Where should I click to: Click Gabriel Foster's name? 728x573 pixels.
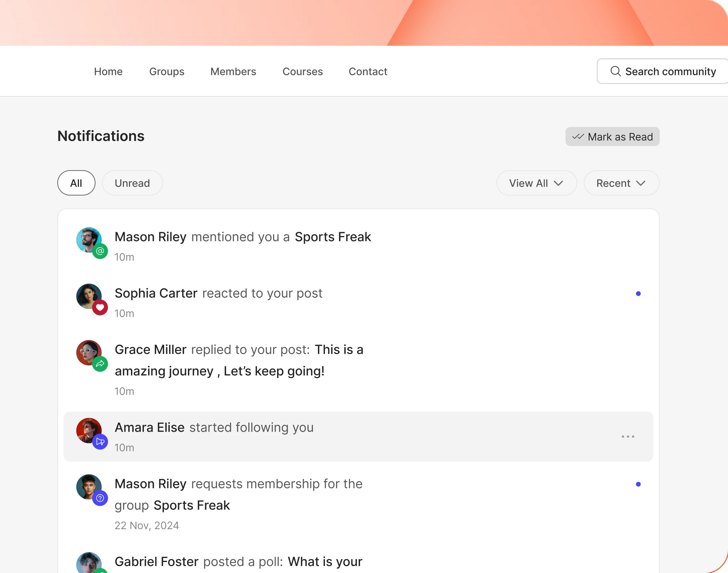click(x=156, y=562)
